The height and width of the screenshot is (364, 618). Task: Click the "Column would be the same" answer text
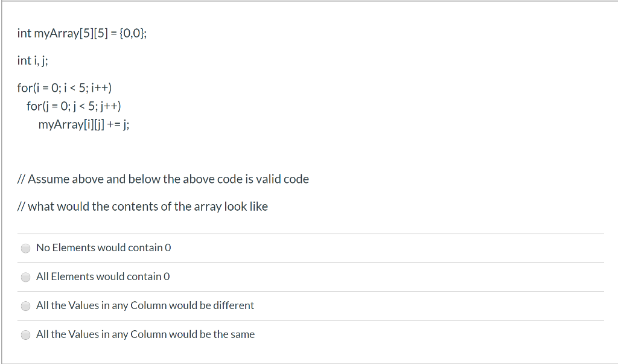(145, 334)
